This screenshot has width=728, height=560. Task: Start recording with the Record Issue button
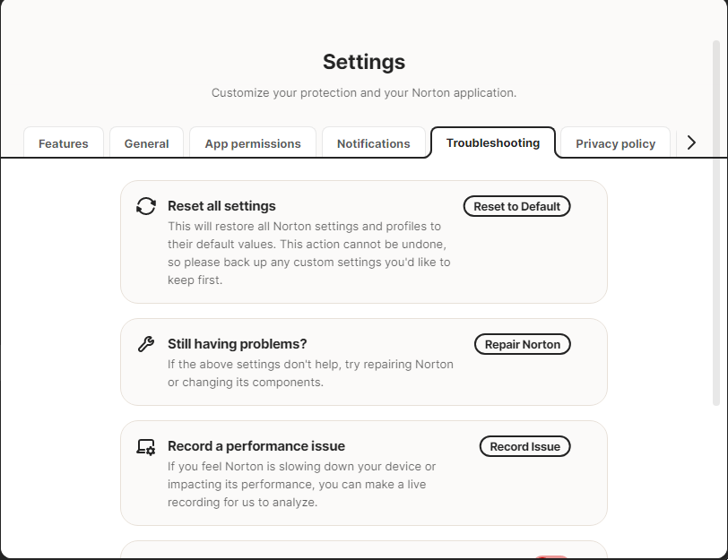524,446
